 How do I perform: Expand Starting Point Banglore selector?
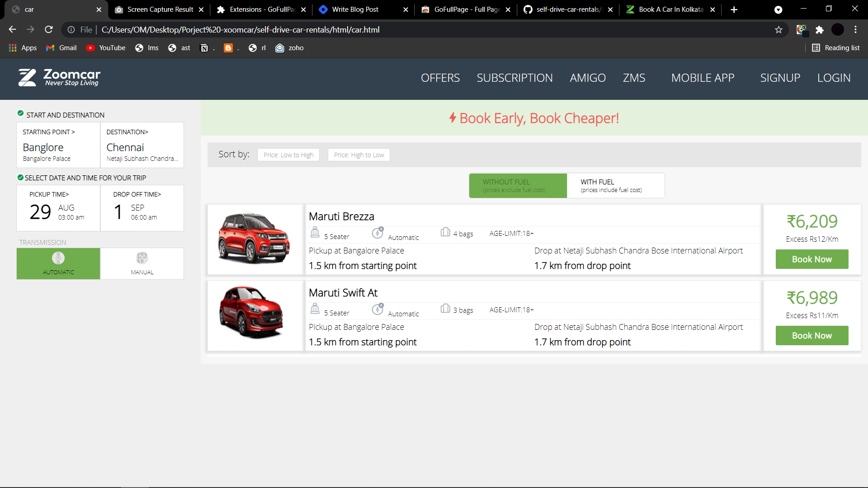58,145
